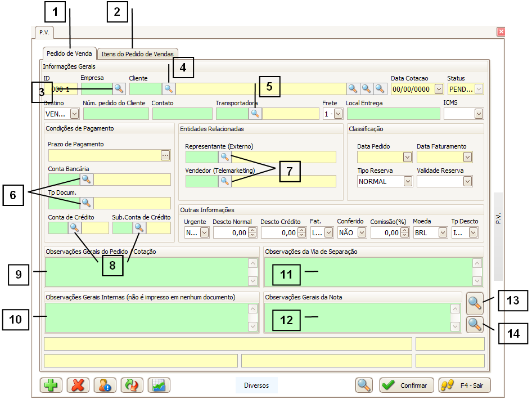Click the green plus add-record icon
The height and width of the screenshot is (399, 532).
51,385
